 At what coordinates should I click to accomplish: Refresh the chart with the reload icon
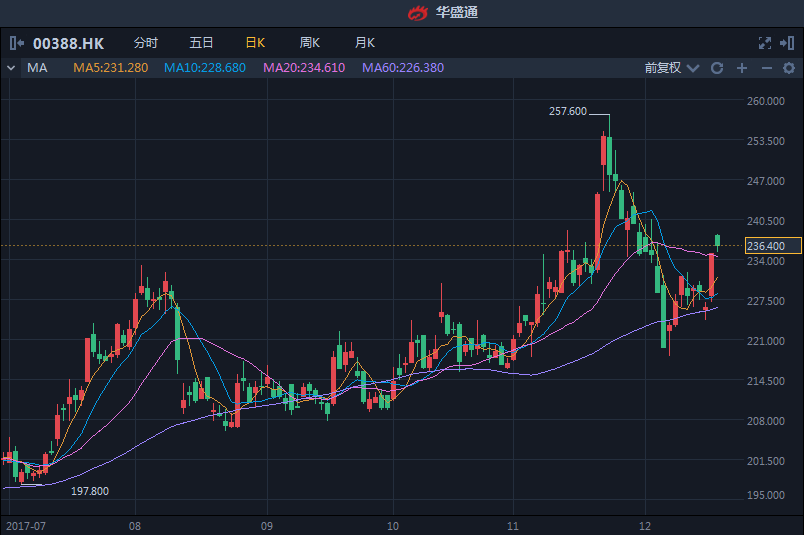(716, 68)
